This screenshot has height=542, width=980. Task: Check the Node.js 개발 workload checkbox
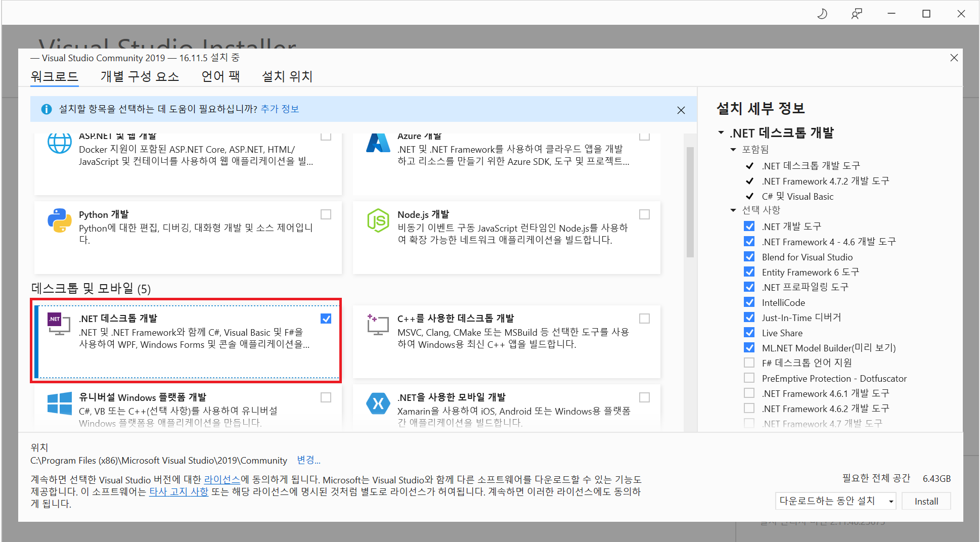click(x=645, y=214)
